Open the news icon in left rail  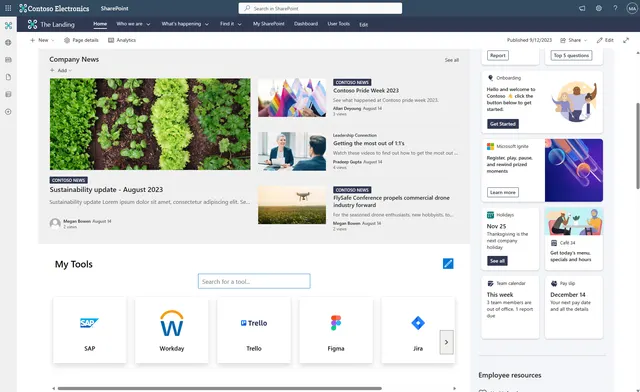click(x=8, y=60)
